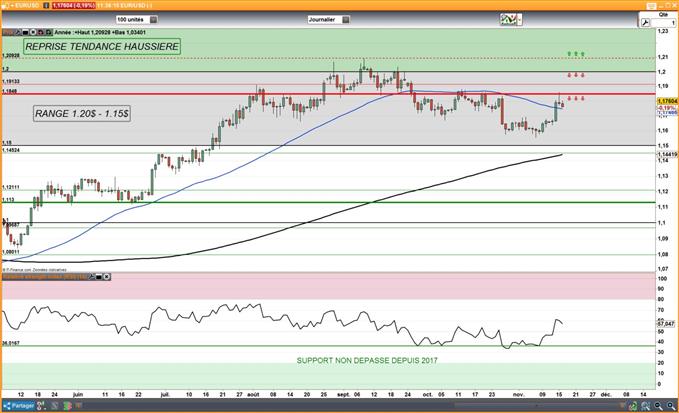Click the green bar icon in bottom toolbar

coord(67,406)
